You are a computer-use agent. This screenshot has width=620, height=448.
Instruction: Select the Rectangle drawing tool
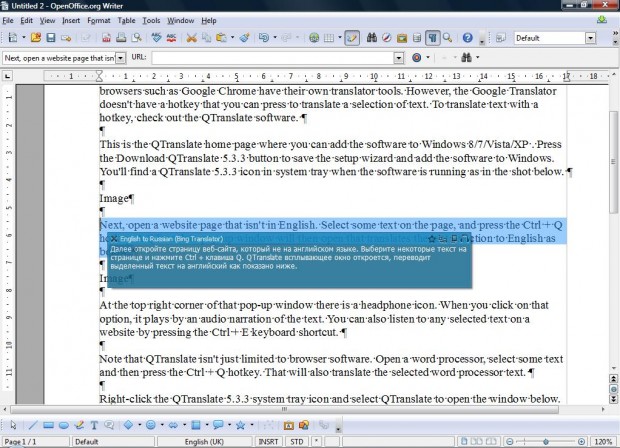[48, 425]
